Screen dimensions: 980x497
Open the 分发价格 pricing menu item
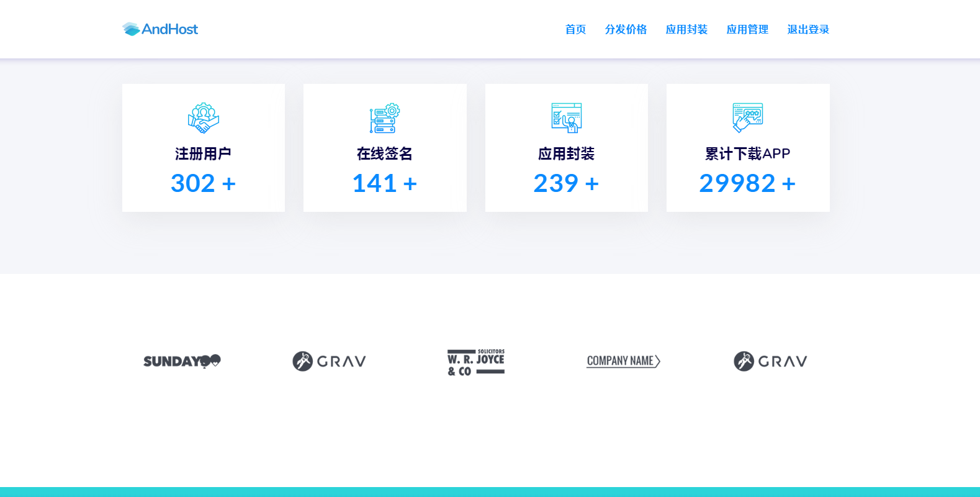pos(626,29)
